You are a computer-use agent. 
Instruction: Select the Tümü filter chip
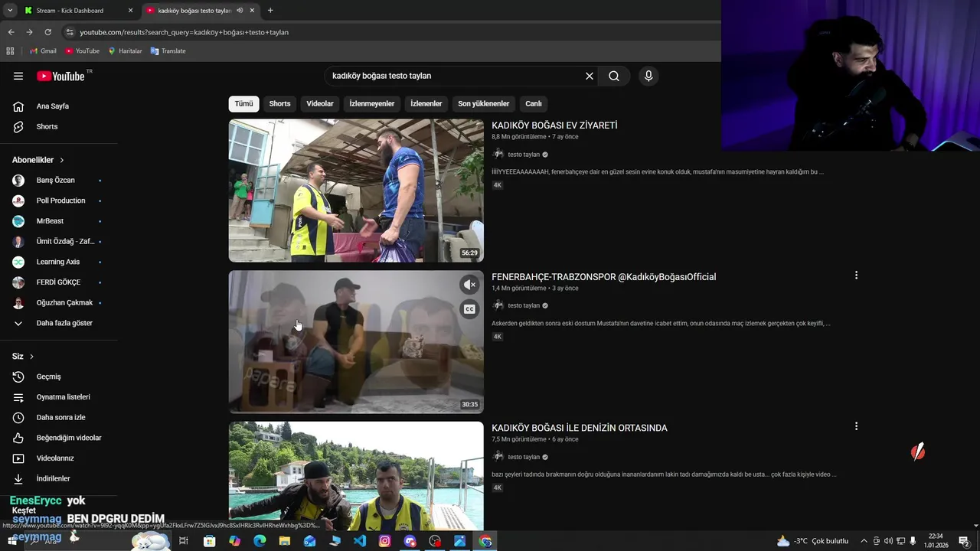pos(243,103)
